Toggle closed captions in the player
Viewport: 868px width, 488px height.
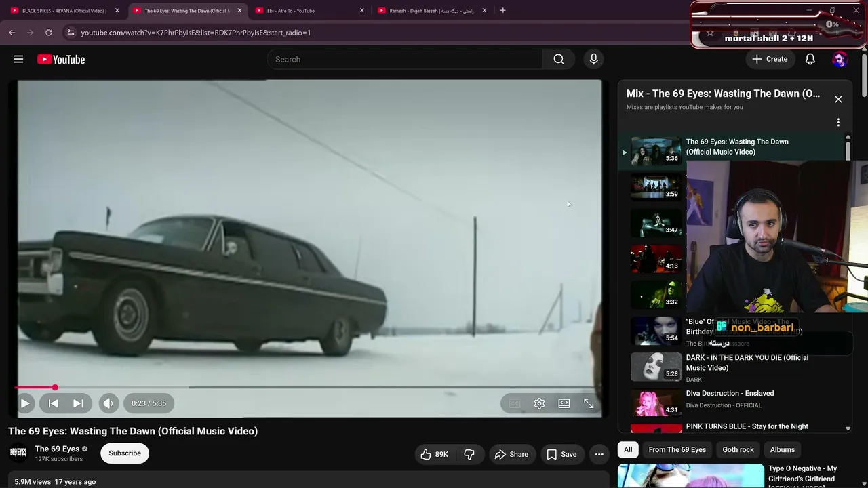[515, 403]
